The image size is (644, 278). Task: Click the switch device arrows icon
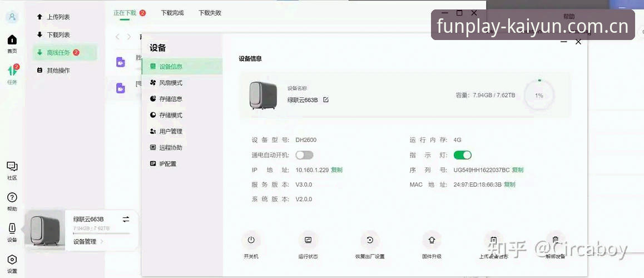pyautogui.click(x=126, y=219)
